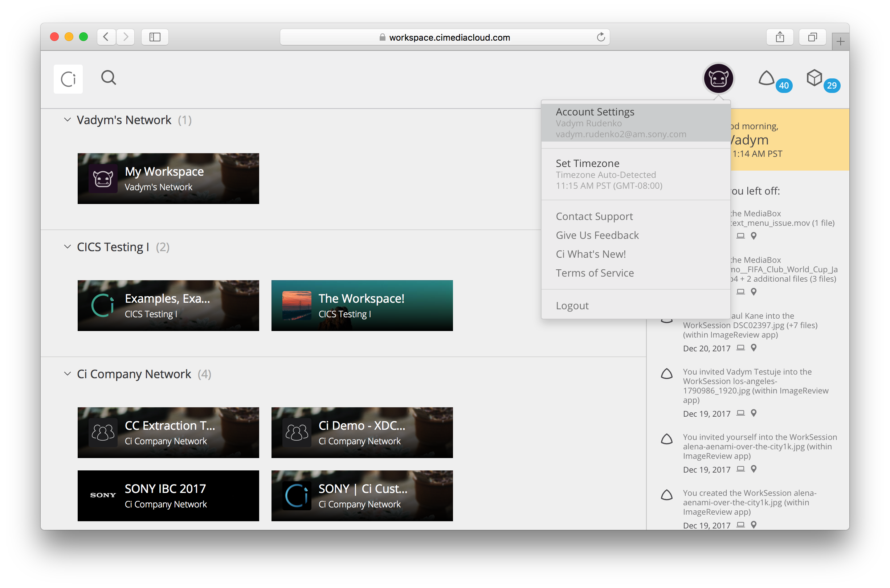Click laptop device icon next to Dec 20, 2017

pyautogui.click(x=740, y=348)
